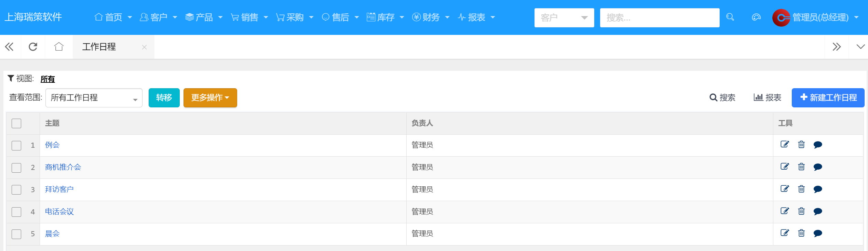Open the theme palette icon
Screen dimensions: 868x251
[x=756, y=17]
